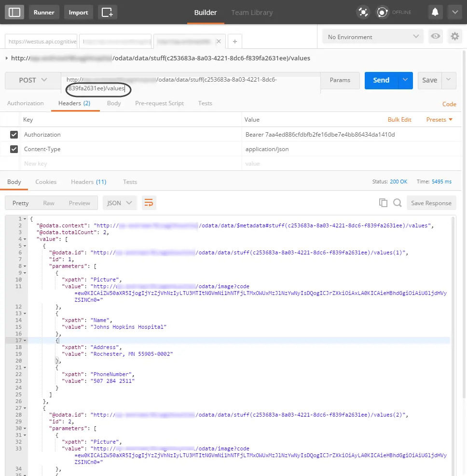Open notifications bell icon
Viewport: 467px width, 476px height.
tap(435, 12)
